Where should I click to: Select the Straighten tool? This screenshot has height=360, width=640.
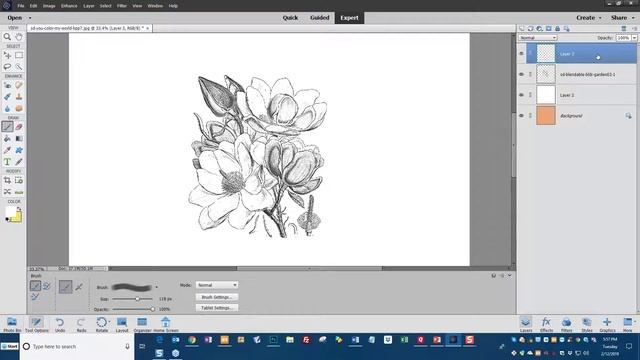click(19, 191)
